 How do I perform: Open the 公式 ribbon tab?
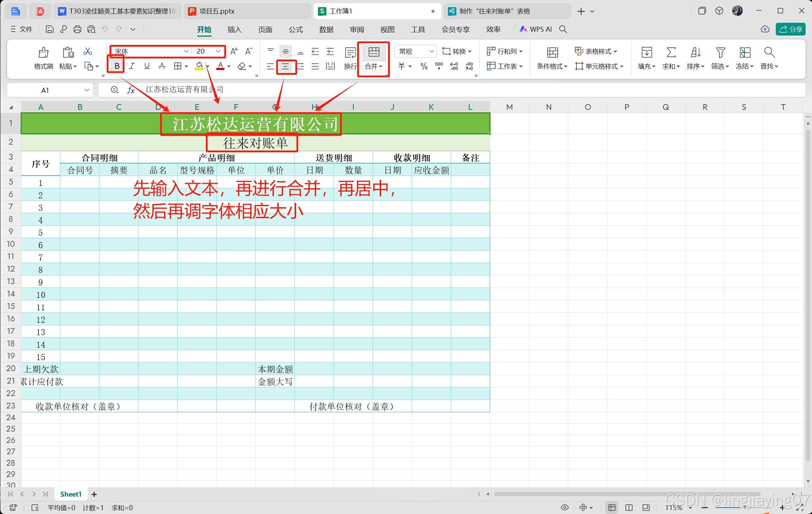[x=296, y=30]
